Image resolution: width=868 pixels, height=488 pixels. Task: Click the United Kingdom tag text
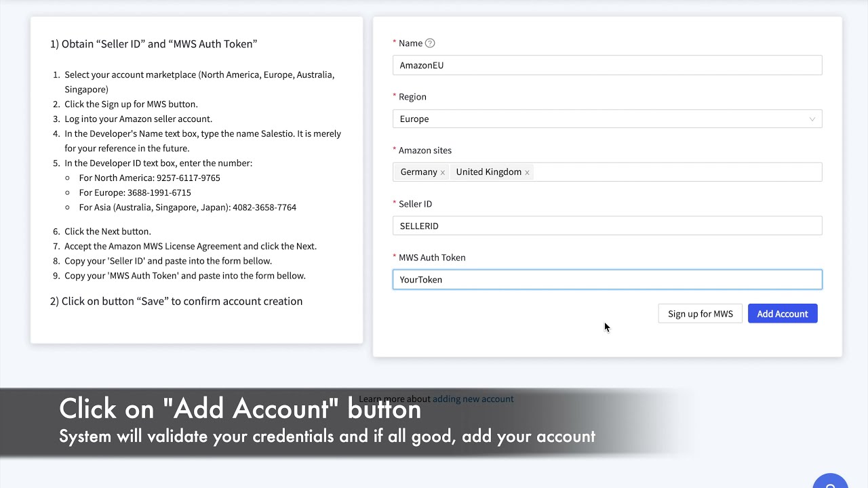[x=488, y=172]
